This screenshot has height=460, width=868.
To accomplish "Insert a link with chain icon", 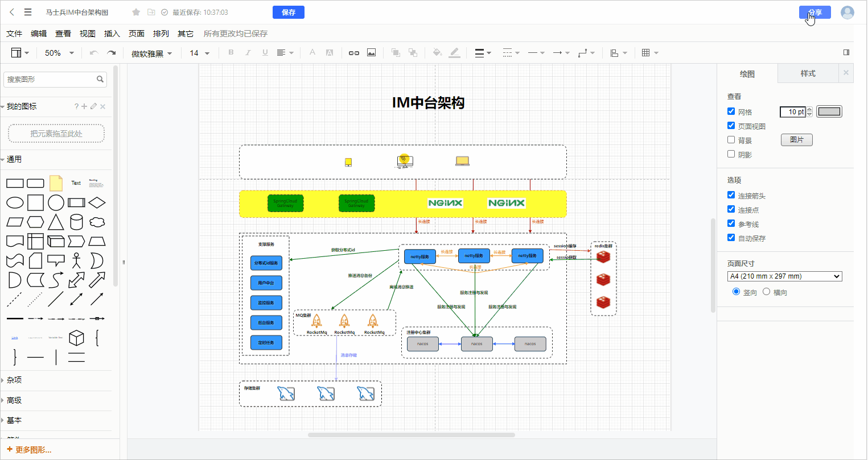I will [x=354, y=53].
